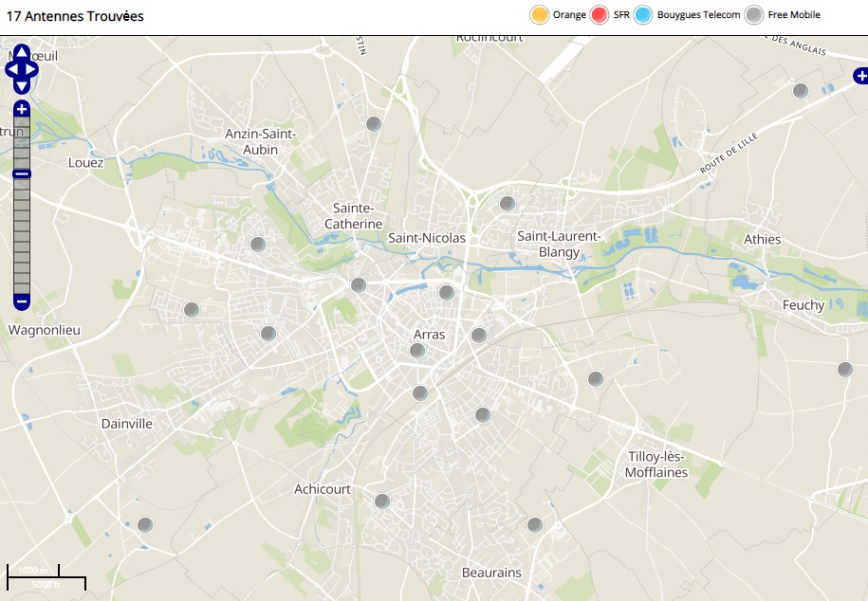Select the antenna marker near Route de Lille
Screen dimensions: 868x601
[x=801, y=91]
